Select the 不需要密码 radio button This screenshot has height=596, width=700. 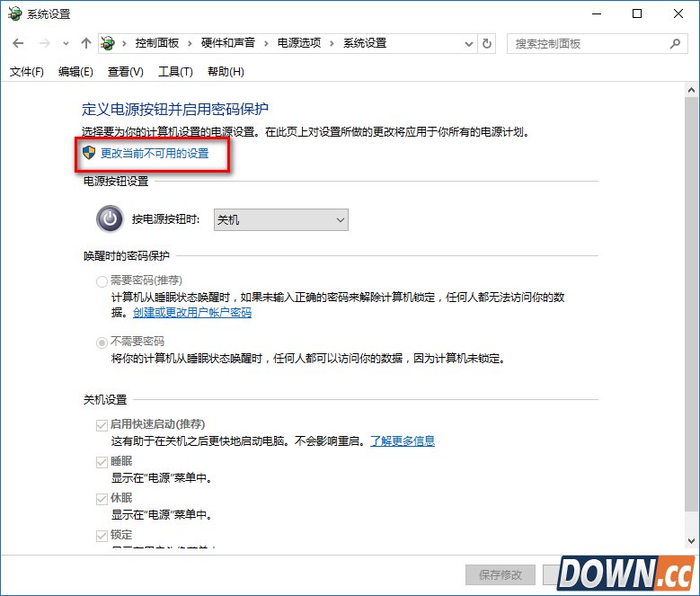(102, 342)
